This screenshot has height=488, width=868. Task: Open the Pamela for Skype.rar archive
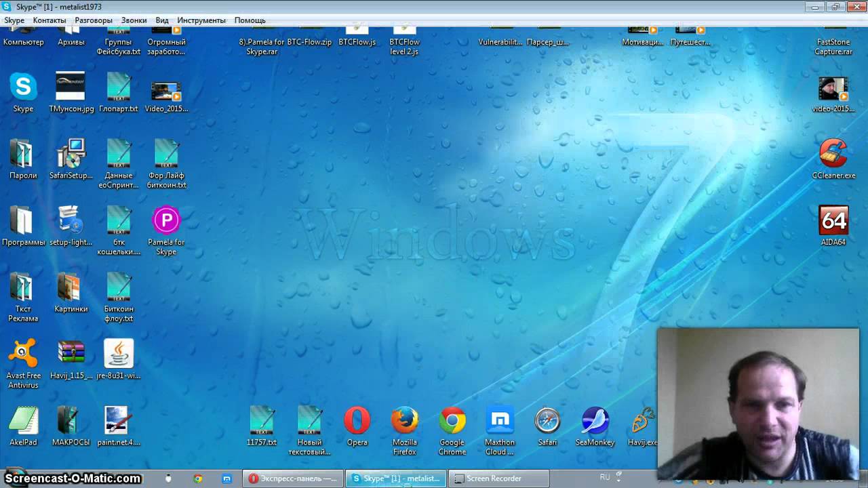click(x=262, y=42)
